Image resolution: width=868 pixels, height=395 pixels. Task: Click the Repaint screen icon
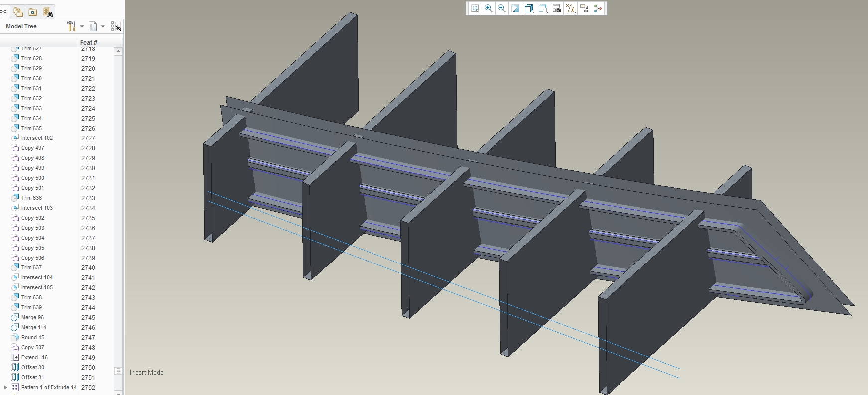coord(515,8)
